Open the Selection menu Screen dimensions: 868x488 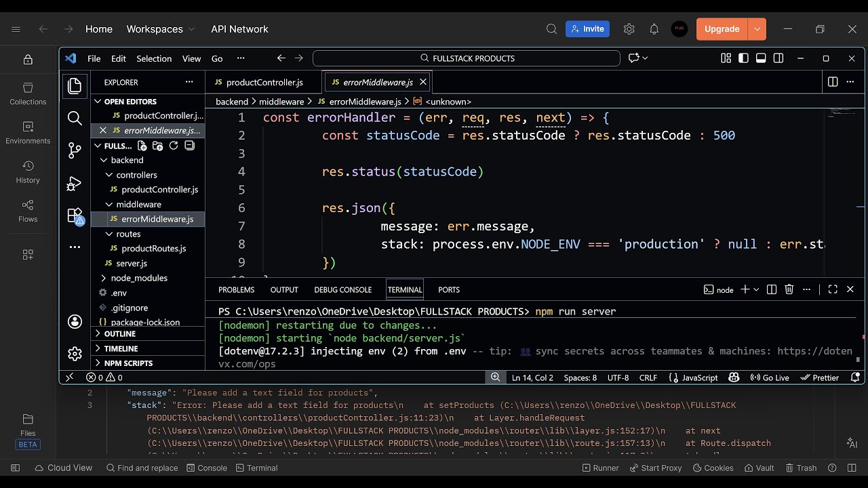(154, 58)
